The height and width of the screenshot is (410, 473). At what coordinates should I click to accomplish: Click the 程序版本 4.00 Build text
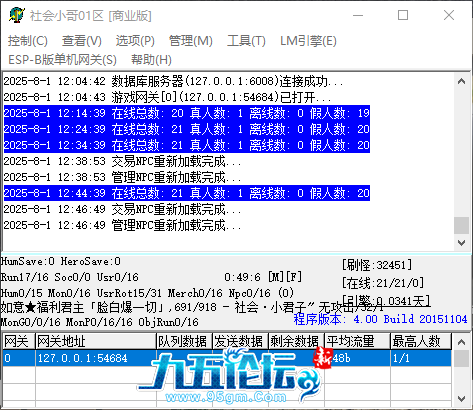(x=380, y=319)
